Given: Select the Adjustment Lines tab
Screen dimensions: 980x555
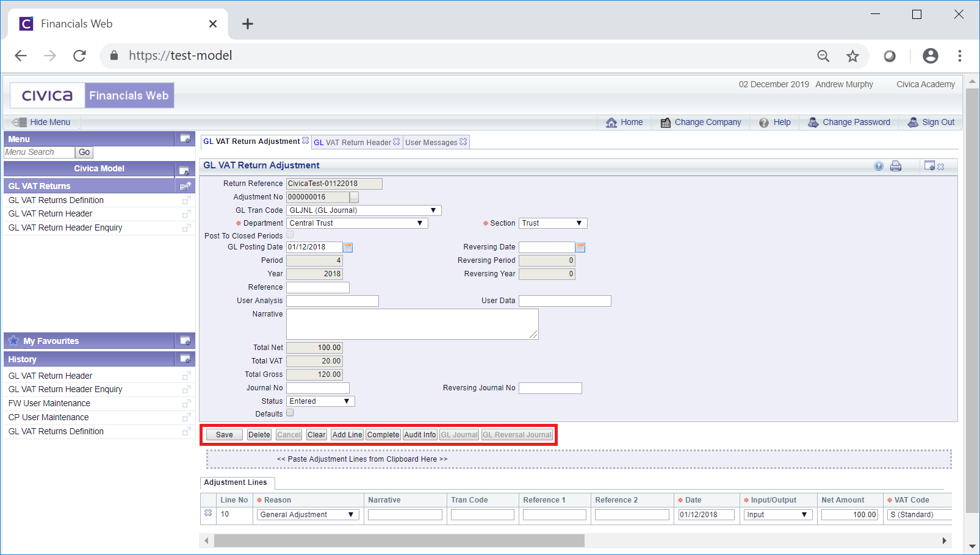Looking at the screenshot, I should (236, 482).
